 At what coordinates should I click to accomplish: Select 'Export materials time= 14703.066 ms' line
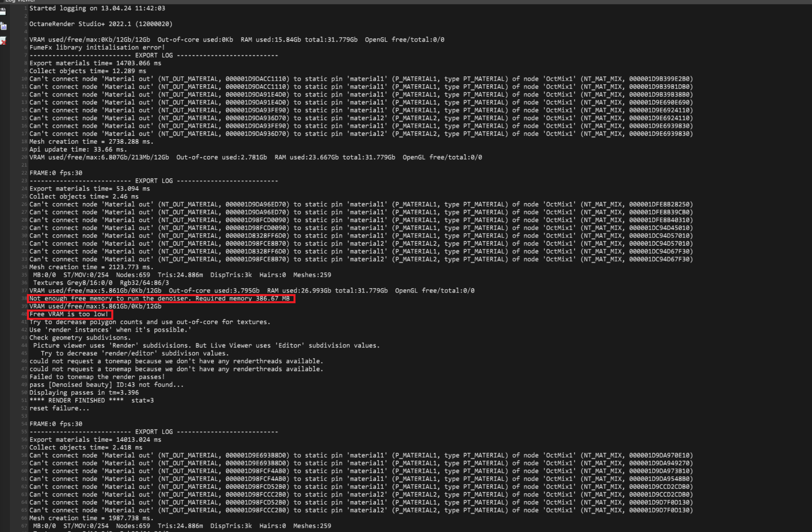coord(95,63)
